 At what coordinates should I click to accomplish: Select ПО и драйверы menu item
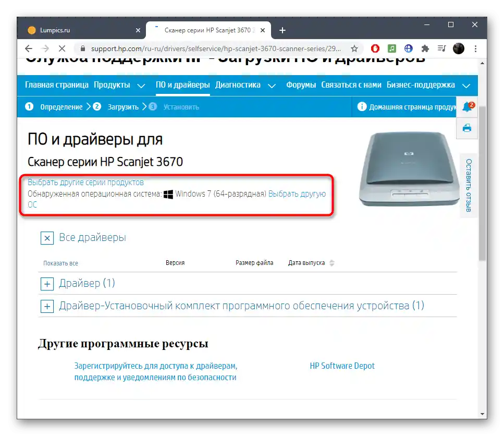182,85
